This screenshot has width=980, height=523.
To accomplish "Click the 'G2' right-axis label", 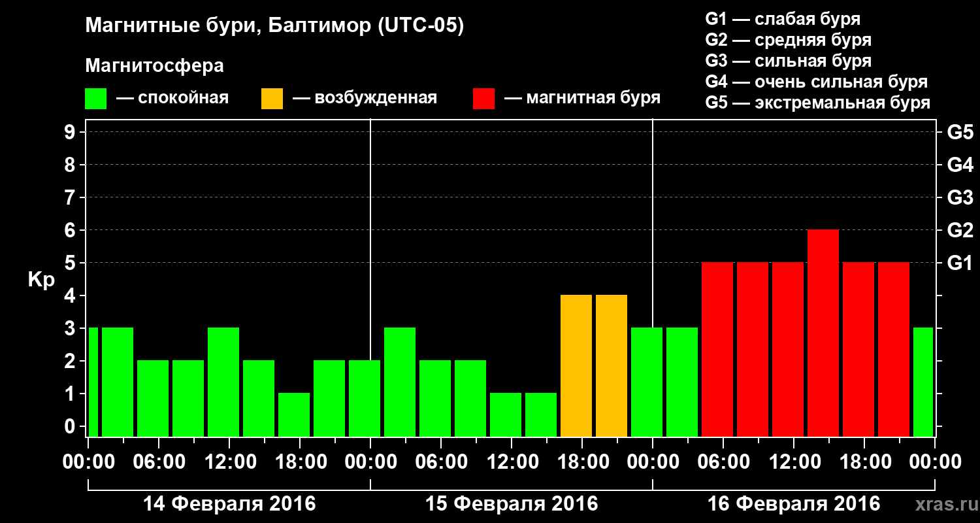I will (x=960, y=231).
